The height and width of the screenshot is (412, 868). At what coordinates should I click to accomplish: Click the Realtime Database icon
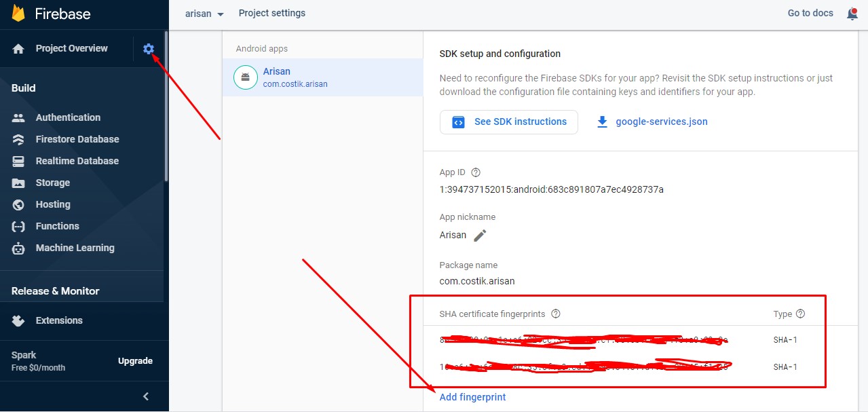18,161
